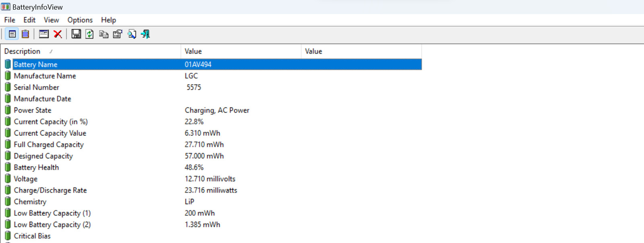Click the battery icon beside Battery Name
Viewport: 644px width, 243px height.
coord(8,64)
